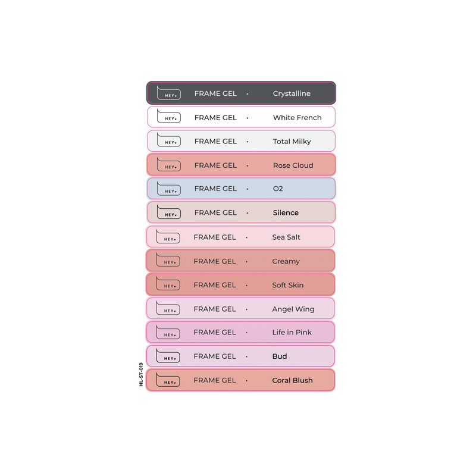Select the HEY logo on the Sea Salt row
This screenshot has height=476, width=476.
click(x=168, y=237)
